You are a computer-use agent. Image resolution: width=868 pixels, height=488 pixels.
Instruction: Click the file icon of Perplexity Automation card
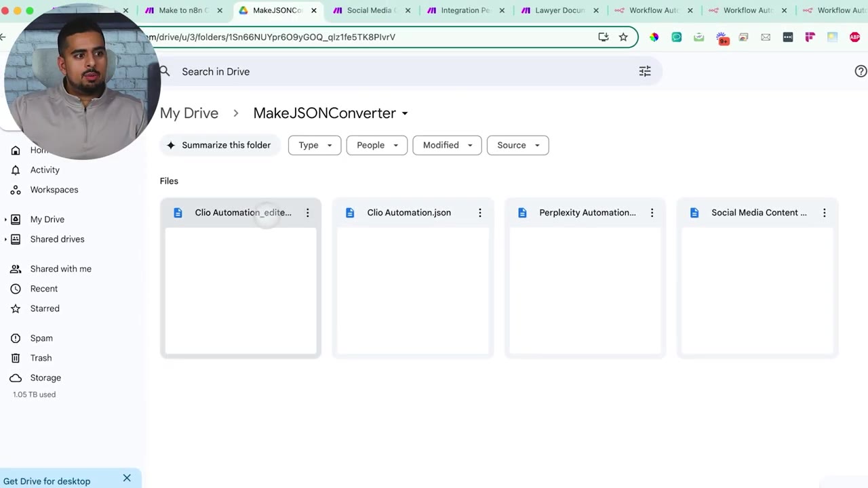pyautogui.click(x=522, y=213)
